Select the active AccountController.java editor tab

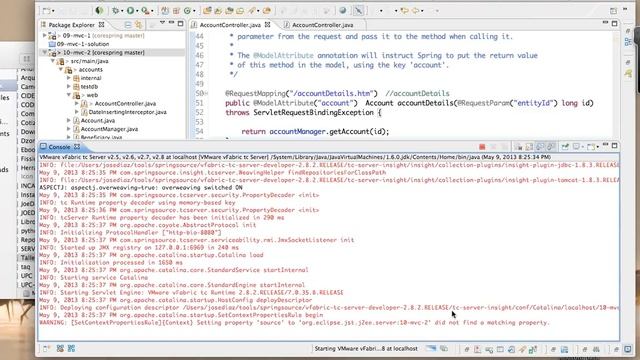click(x=230, y=25)
